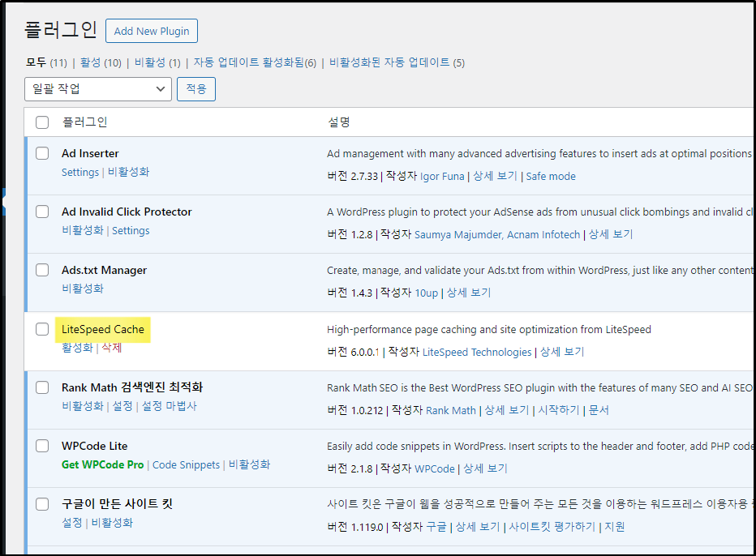Image resolution: width=756 pixels, height=556 pixels.
Task: Open WPCode Lite 상세 보기 link
Action: [x=486, y=468]
